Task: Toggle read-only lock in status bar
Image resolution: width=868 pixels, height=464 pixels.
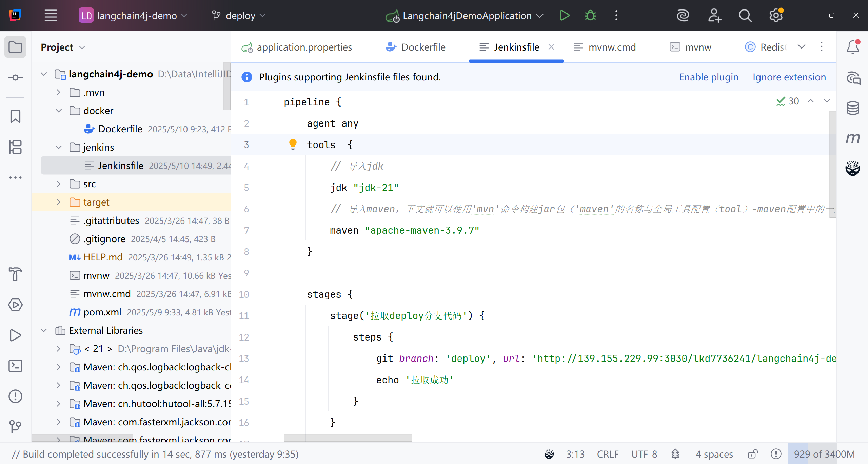Action: click(x=753, y=454)
